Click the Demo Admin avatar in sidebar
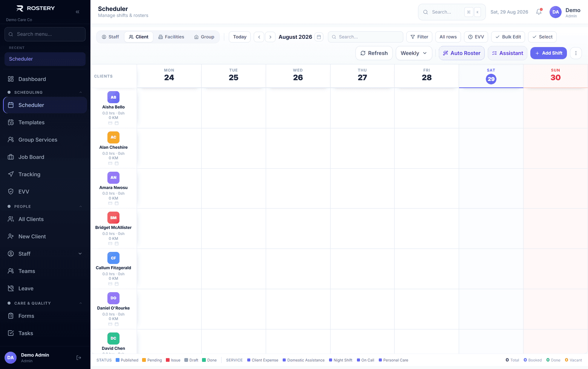588x369 pixels. point(11,358)
